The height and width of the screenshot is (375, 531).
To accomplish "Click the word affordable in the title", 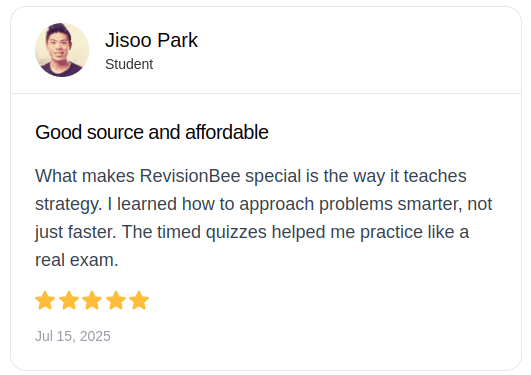I will click(227, 132).
